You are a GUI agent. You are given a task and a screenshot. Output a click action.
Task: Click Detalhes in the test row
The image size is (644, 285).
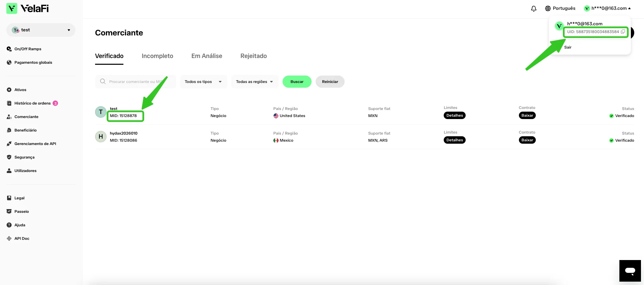[x=455, y=115]
